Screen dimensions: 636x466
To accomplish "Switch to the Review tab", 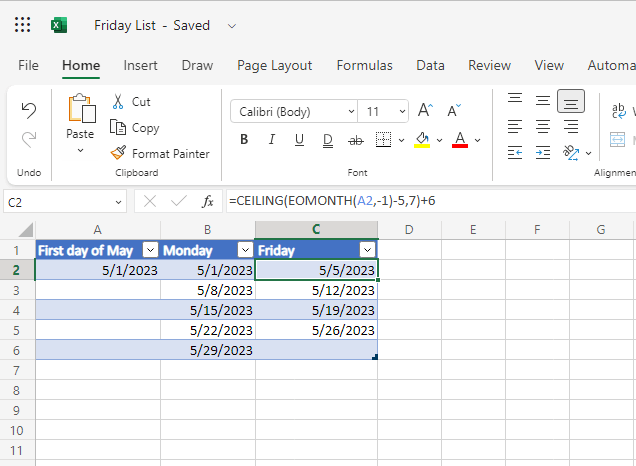I will pyautogui.click(x=490, y=65).
